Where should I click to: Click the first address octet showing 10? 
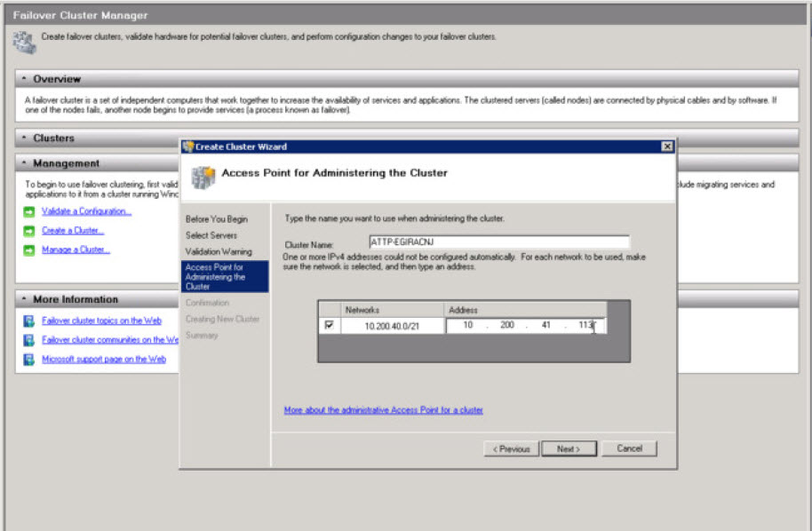coord(467,325)
